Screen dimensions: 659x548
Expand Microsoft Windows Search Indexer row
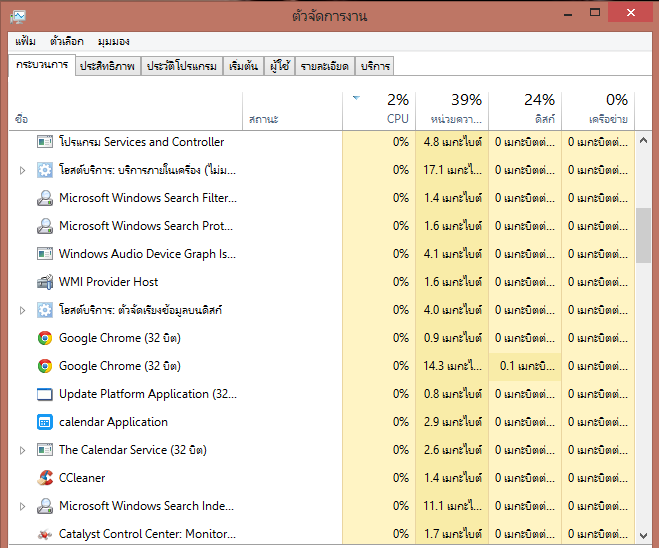(22, 506)
